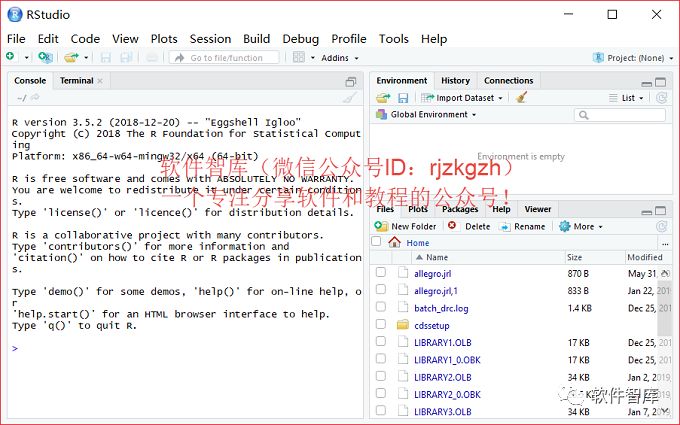Image resolution: width=680 pixels, height=425 pixels.
Task: Check the cdssetup folder checkbox
Action: pos(381,324)
